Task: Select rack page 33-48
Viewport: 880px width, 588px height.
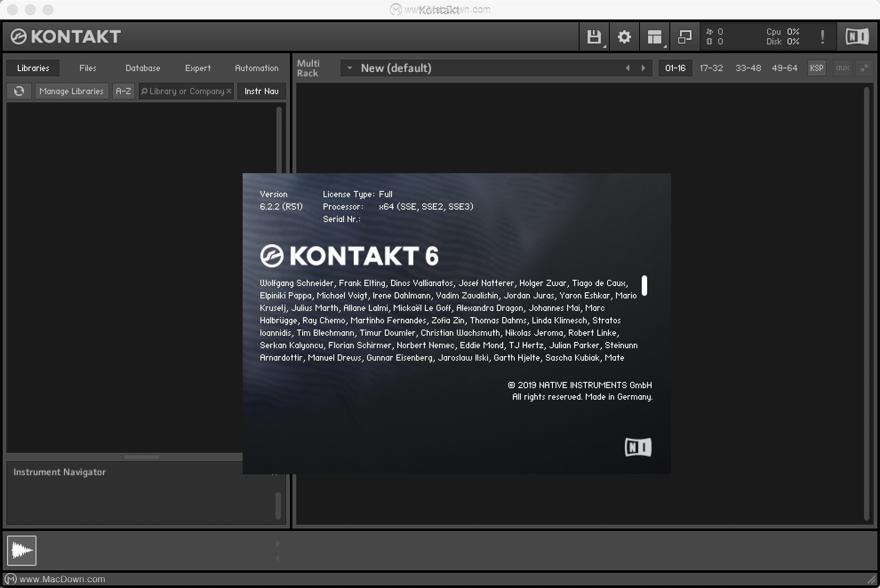Action: (748, 68)
